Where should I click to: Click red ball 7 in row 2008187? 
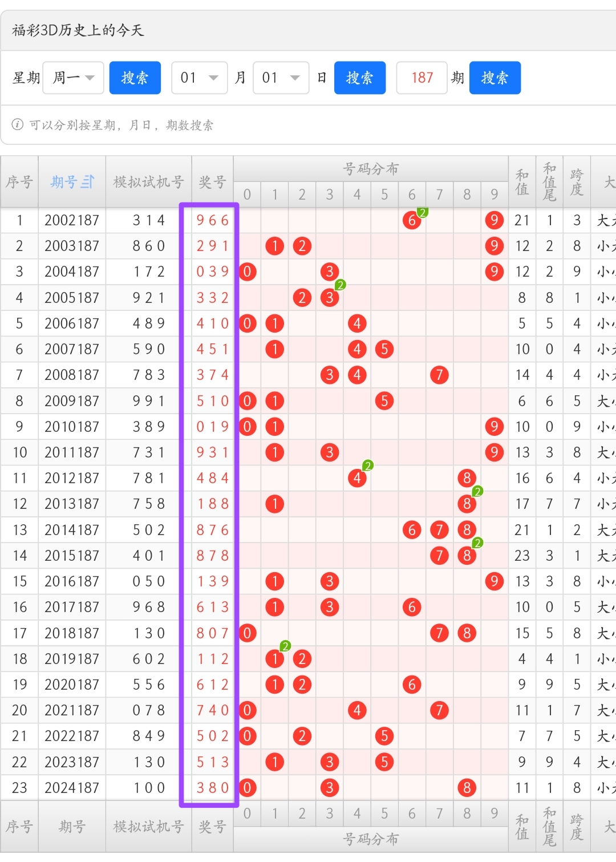pyautogui.click(x=439, y=375)
